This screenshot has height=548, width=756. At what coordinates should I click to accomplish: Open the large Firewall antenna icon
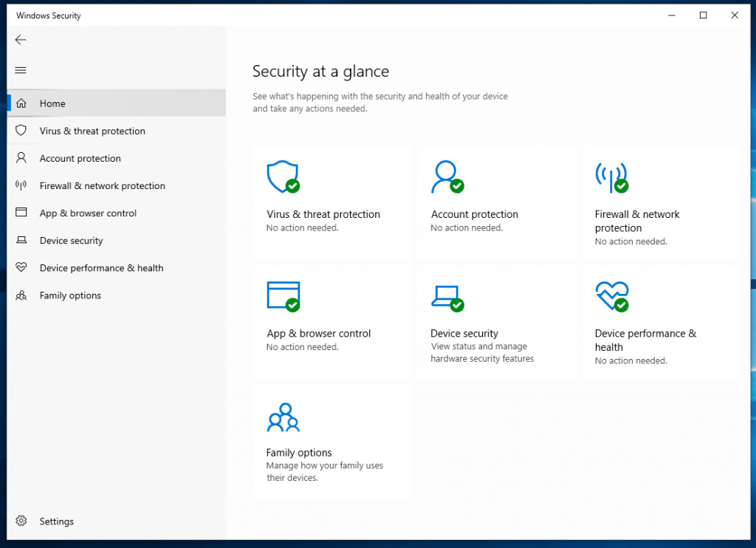(x=612, y=177)
